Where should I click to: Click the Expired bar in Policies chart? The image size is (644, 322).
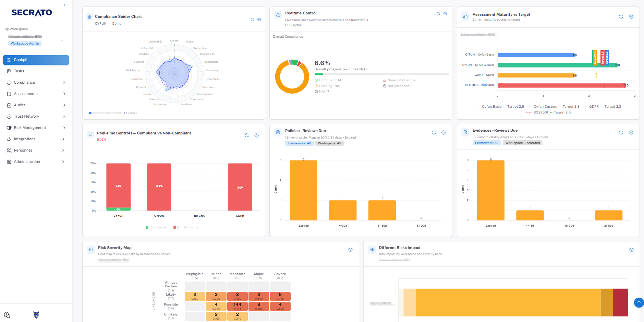(303, 190)
